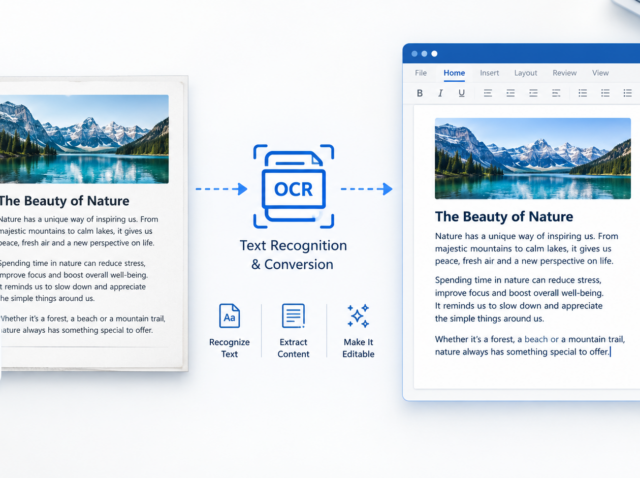Viewport: 640px width, 478px height.
Task: Click scanned page line "improve focus and boost overall well-being."
Action: coord(74,275)
